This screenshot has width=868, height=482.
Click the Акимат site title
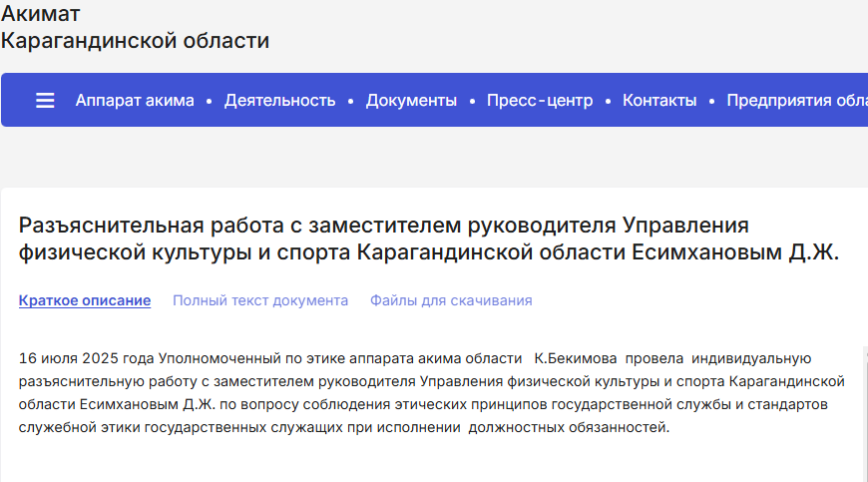(41, 14)
